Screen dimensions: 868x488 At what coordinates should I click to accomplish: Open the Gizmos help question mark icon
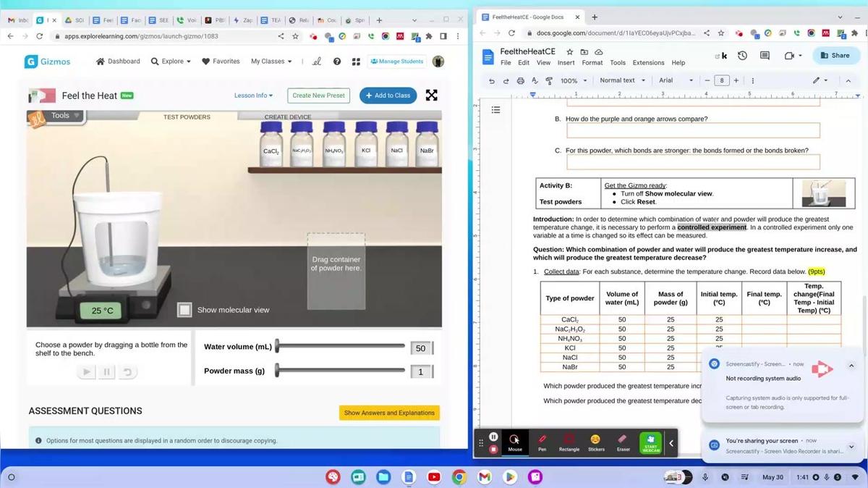pyautogui.click(x=337, y=62)
